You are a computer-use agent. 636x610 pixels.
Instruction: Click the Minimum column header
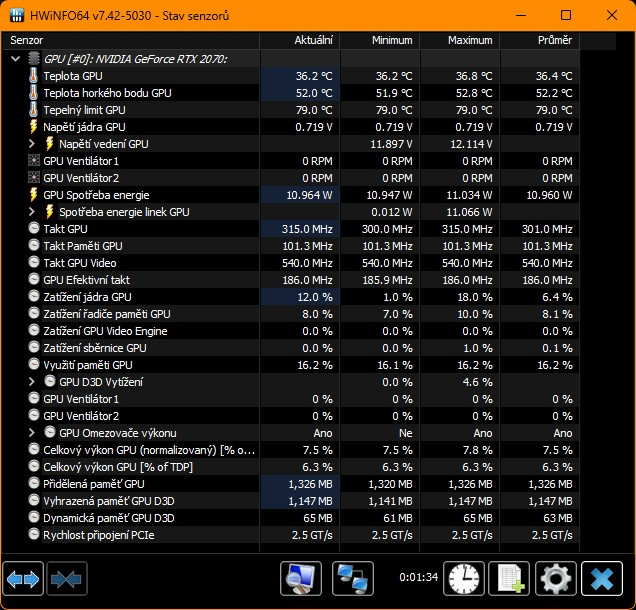[x=380, y=40]
